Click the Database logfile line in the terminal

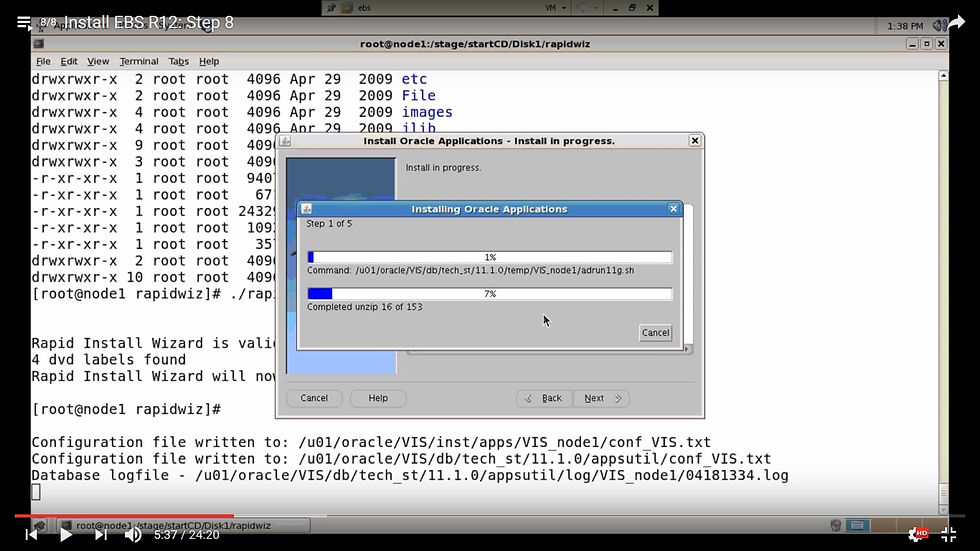coord(410,475)
